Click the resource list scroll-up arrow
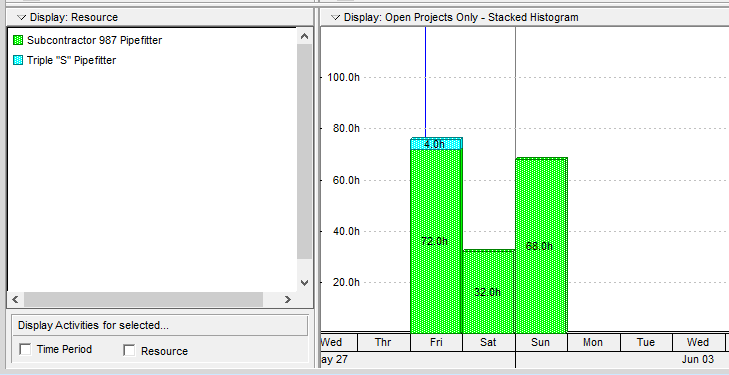729x375 pixels. tap(305, 36)
